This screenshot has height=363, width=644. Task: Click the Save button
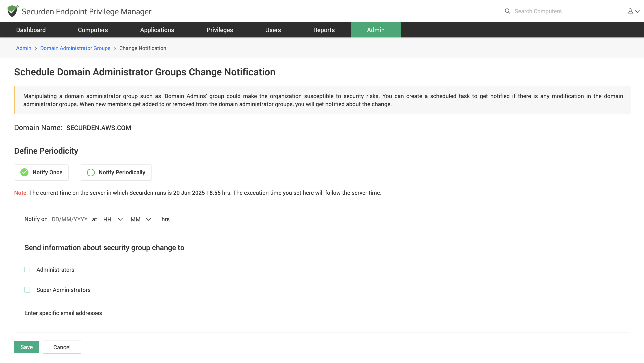26,347
